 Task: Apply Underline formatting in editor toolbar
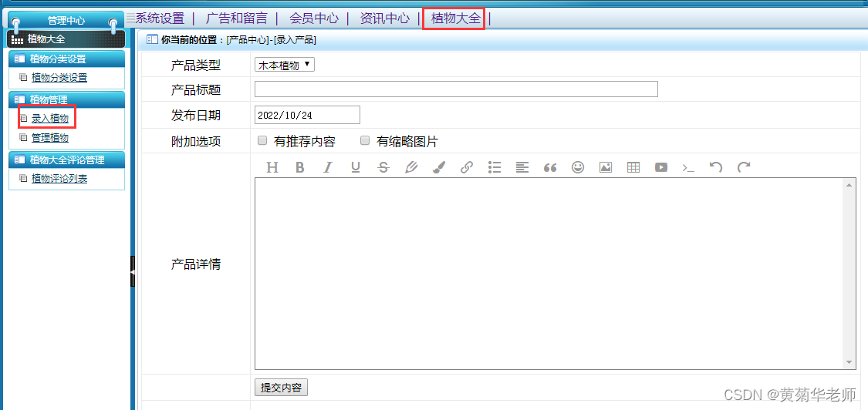tap(356, 167)
